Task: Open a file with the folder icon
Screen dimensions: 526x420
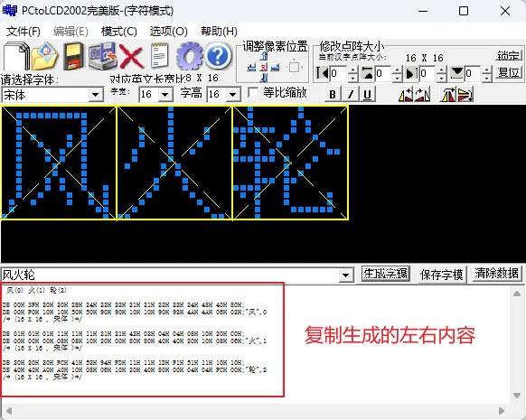Action: (x=44, y=56)
